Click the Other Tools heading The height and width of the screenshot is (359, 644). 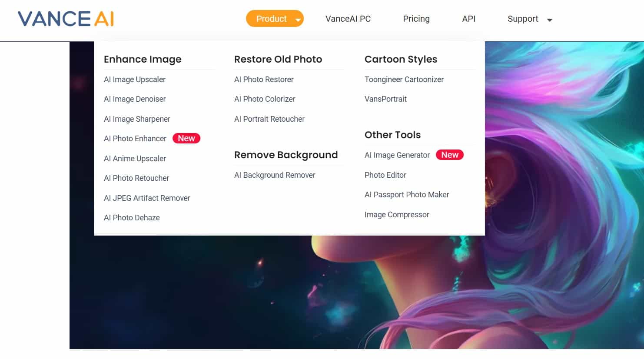pyautogui.click(x=392, y=135)
